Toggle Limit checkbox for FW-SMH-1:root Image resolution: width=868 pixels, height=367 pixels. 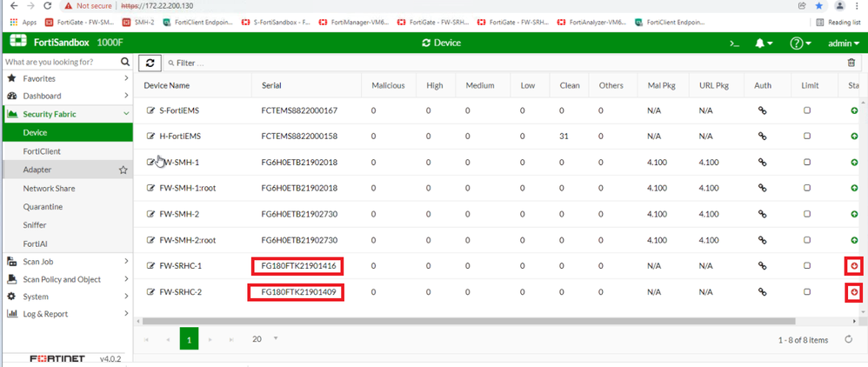(807, 188)
